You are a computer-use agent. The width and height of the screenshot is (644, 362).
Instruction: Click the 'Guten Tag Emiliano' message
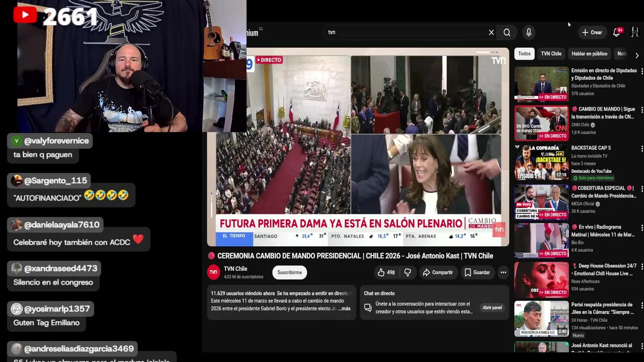coord(46,323)
